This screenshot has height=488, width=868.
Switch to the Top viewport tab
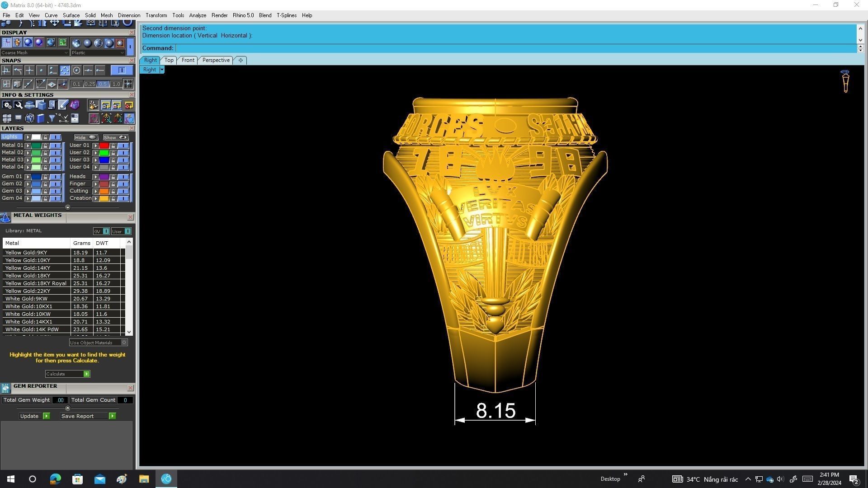pos(169,60)
